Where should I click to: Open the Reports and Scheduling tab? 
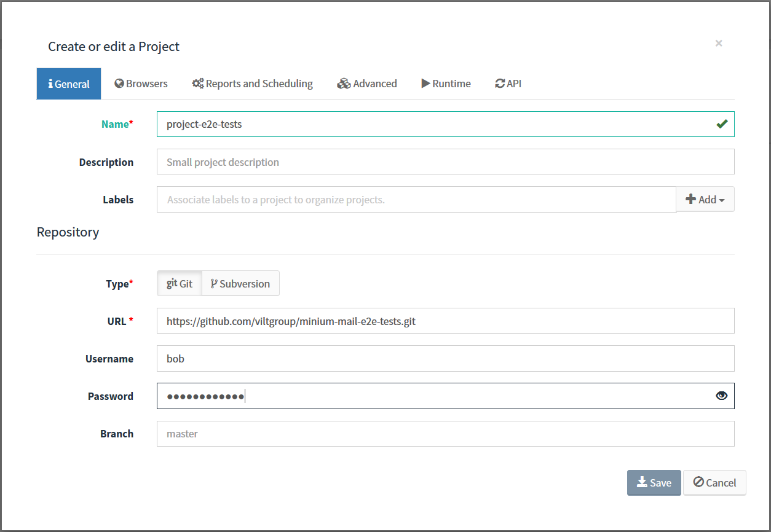click(x=252, y=84)
